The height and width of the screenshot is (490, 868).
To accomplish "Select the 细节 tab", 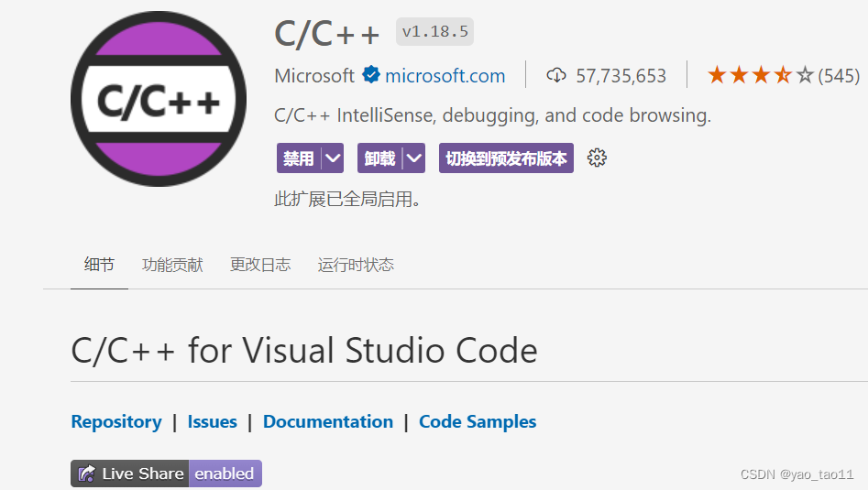I will click(x=99, y=265).
